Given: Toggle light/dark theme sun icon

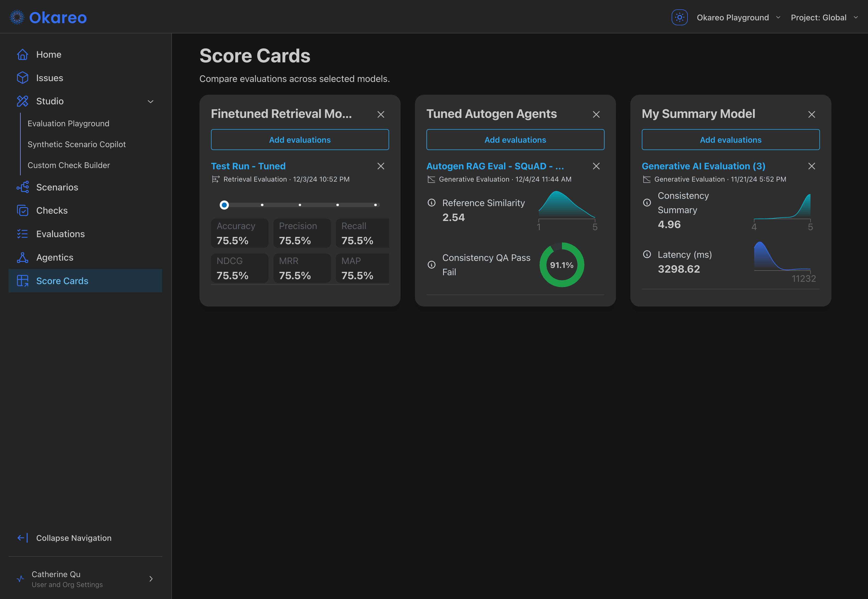Looking at the screenshot, I should coord(679,18).
